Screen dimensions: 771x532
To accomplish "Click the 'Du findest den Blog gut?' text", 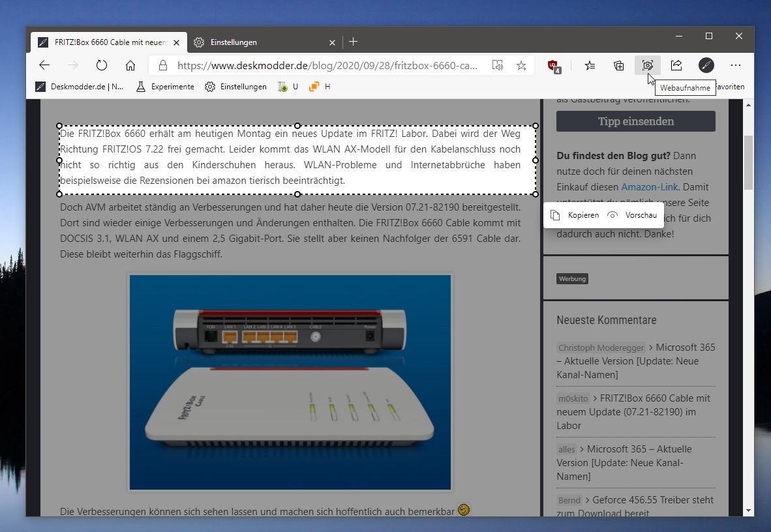I will 613,156.
